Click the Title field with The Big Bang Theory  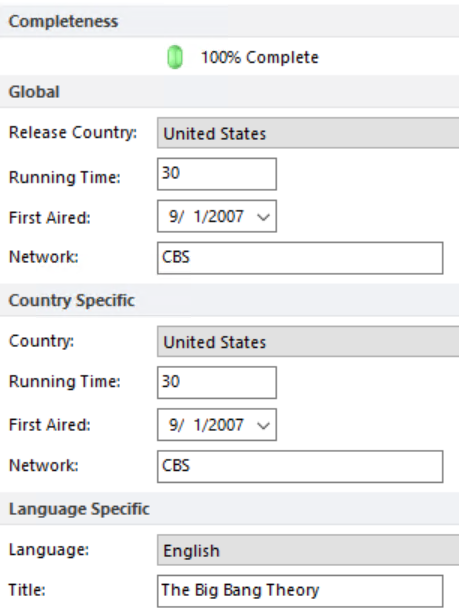click(300, 591)
